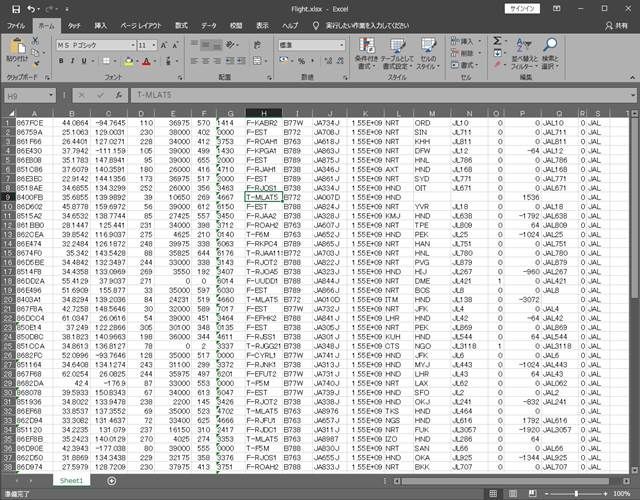This screenshot has width=640, height=500.
Task: Click the Orientation (angled text) icon
Action: coord(231,44)
